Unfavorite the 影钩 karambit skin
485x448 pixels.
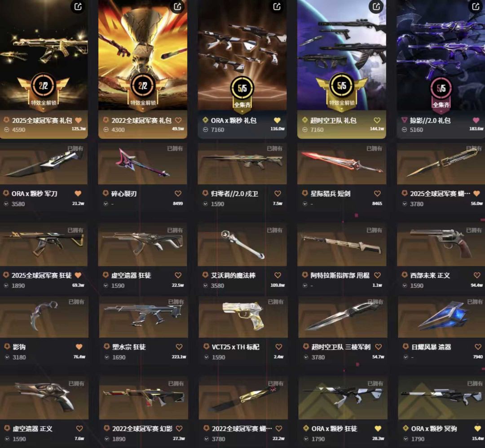point(79,347)
